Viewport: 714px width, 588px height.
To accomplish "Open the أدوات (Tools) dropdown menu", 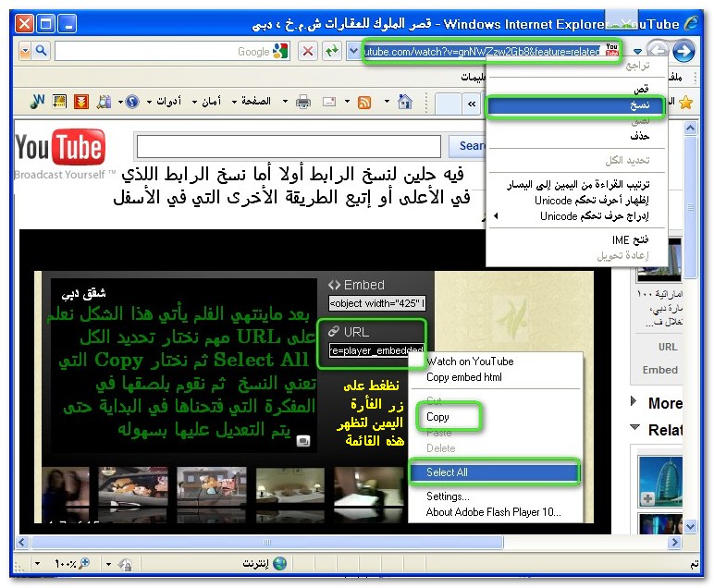I will tap(165, 101).
